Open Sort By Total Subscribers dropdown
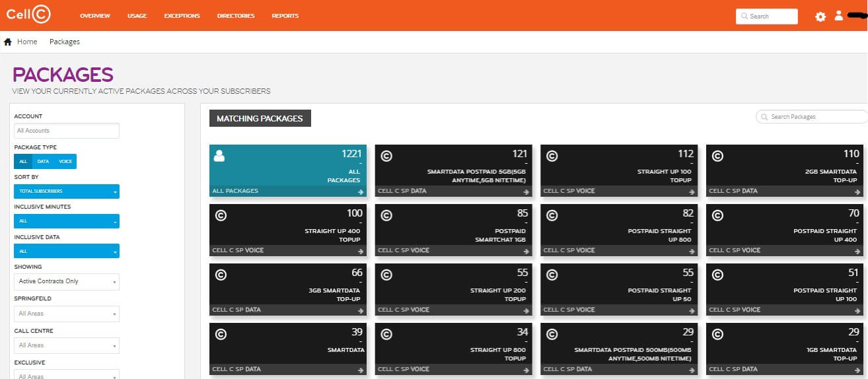The image size is (868, 379). coord(67,191)
